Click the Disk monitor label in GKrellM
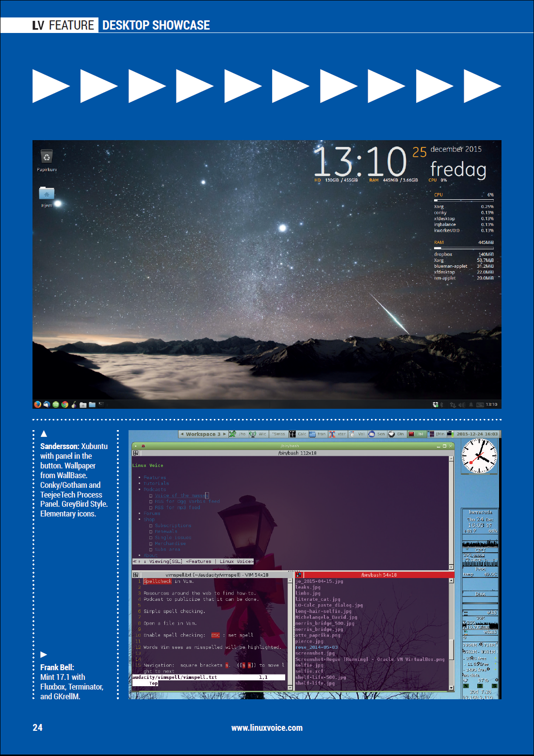 [480, 594]
